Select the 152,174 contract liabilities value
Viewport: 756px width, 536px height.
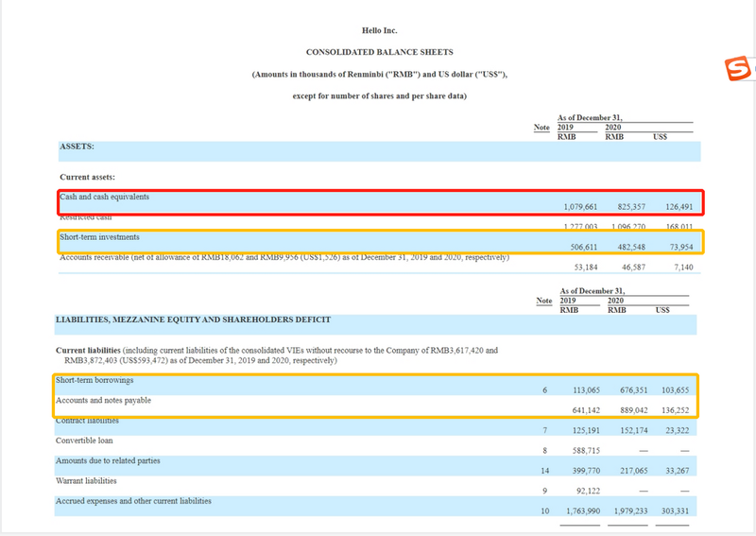point(633,430)
